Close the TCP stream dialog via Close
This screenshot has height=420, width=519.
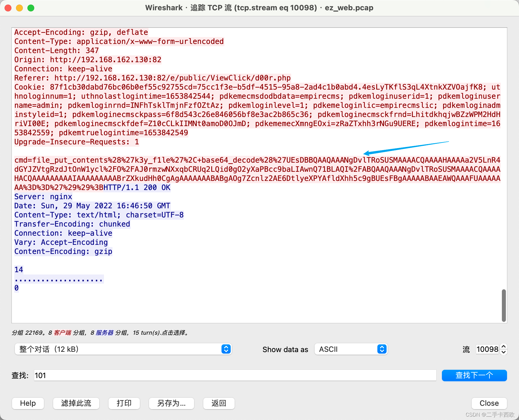[489, 403]
